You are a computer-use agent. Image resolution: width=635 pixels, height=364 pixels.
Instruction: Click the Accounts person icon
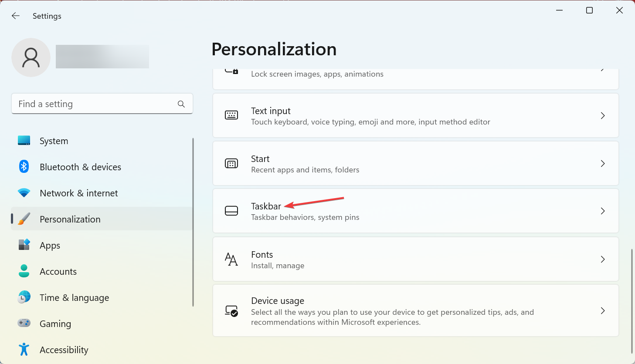click(24, 271)
